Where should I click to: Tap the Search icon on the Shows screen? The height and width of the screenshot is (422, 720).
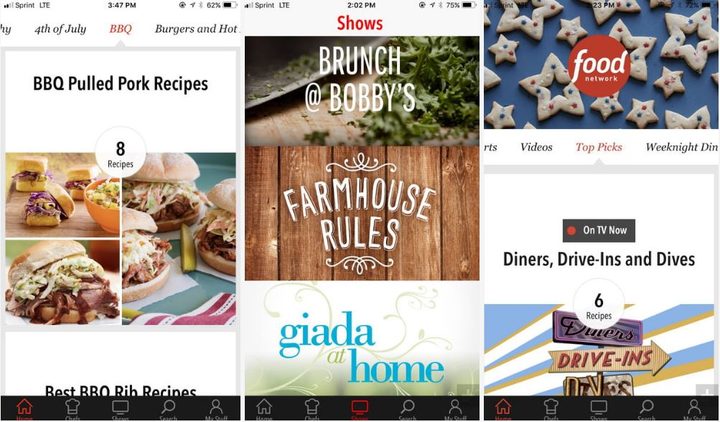407,407
